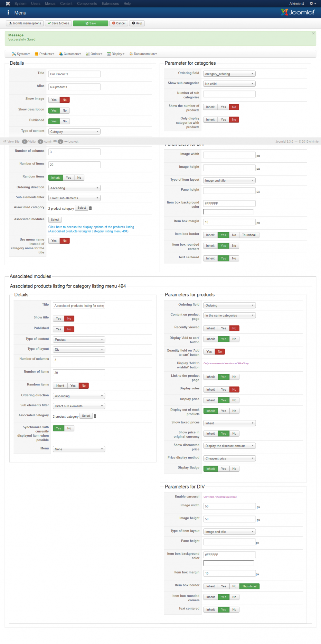Open the HikaShop Products menu
Image resolution: width=321 pixels, height=644 pixels.
pos(44,54)
